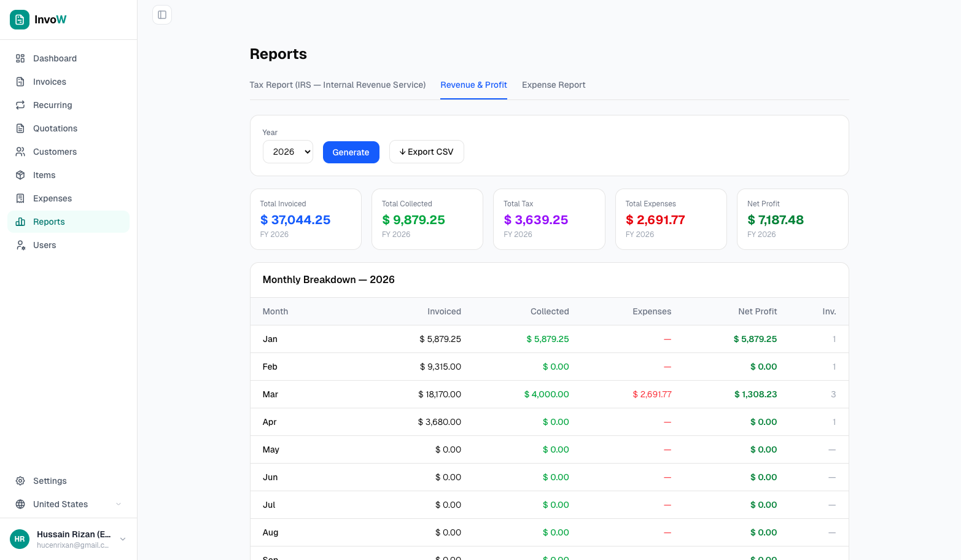Click Feb invoiced amount $ 9,315.00

point(440,367)
